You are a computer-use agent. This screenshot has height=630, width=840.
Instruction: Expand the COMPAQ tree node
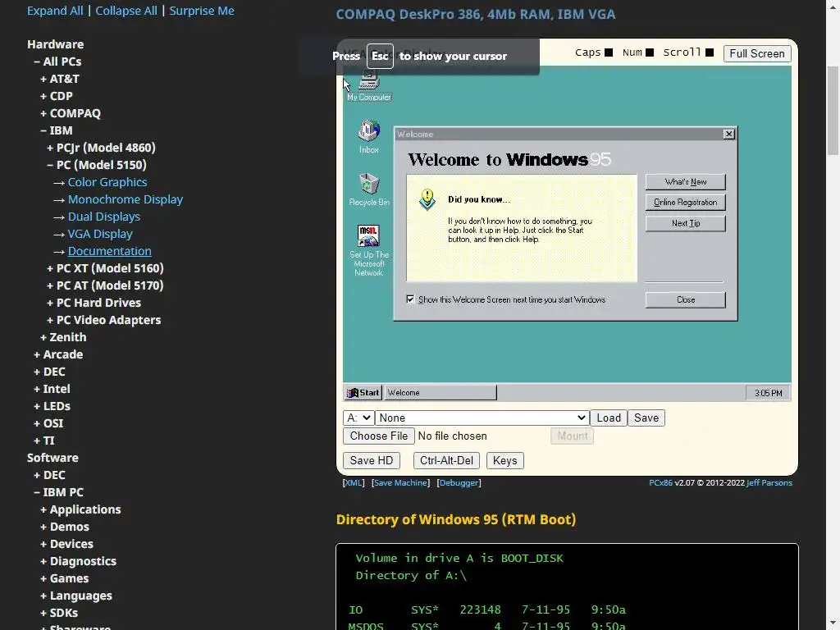[71, 113]
